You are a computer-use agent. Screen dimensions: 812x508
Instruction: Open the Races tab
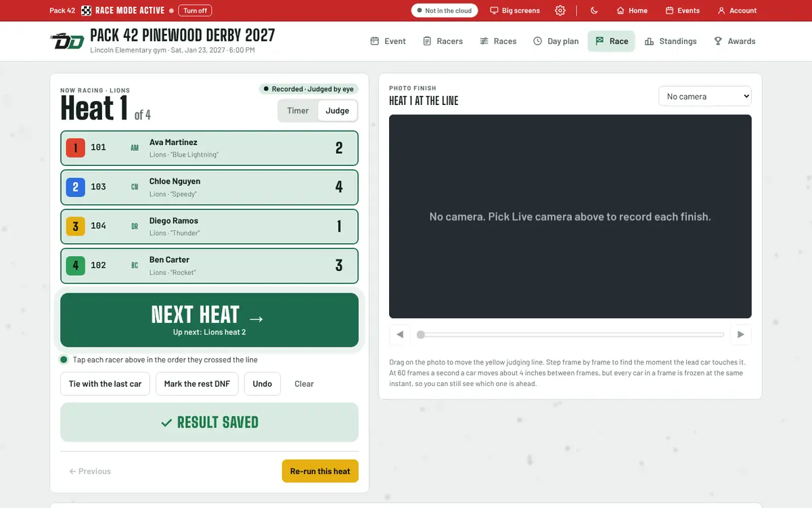498,41
